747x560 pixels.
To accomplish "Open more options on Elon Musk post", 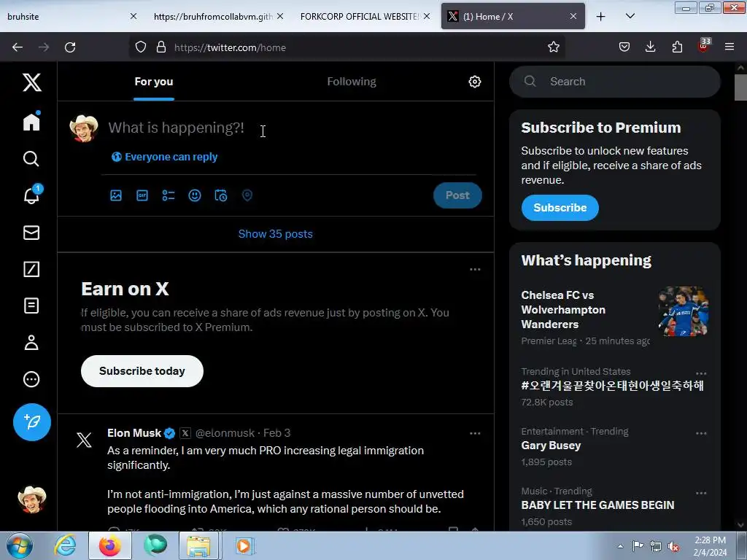I will point(475,433).
